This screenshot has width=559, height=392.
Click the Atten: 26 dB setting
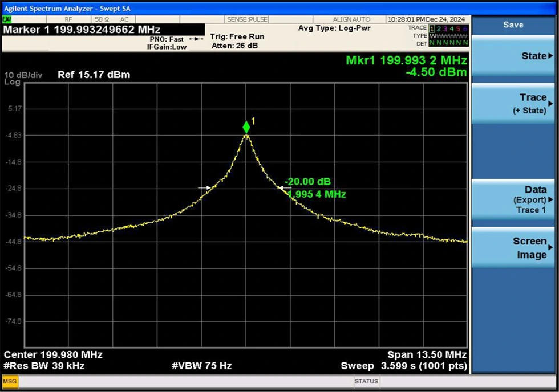[234, 46]
